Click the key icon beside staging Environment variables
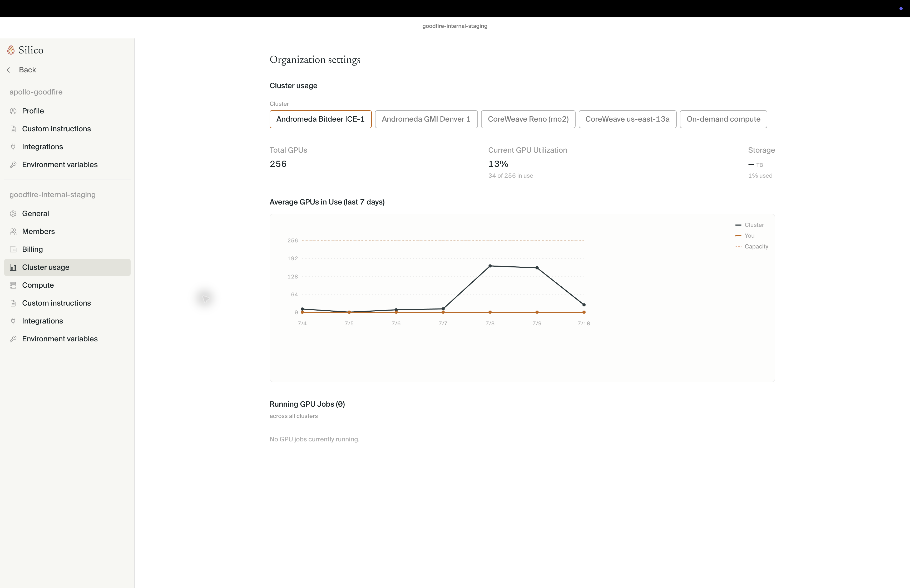 (x=13, y=340)
